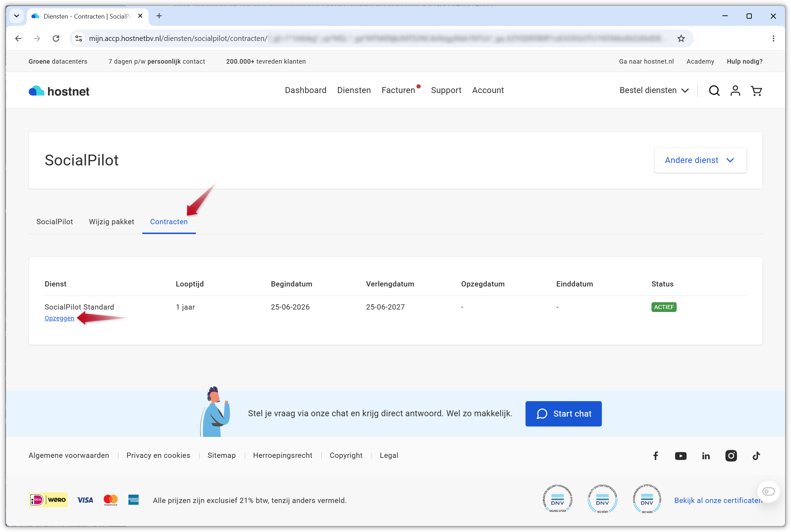Open the tab search dropdown arrow
Viewport: 791px width, 532px height.
(16, 16)
